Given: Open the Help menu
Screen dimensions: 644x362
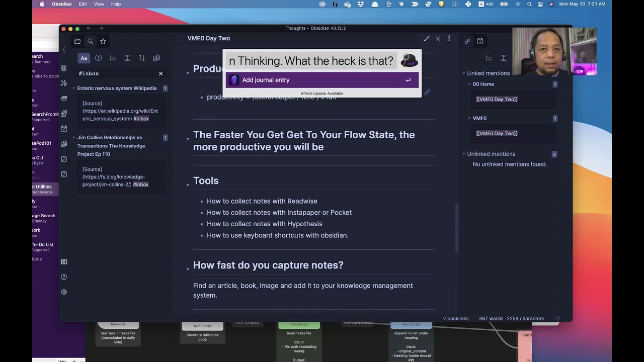Looking at the screenshot, I should coord(116,4).
